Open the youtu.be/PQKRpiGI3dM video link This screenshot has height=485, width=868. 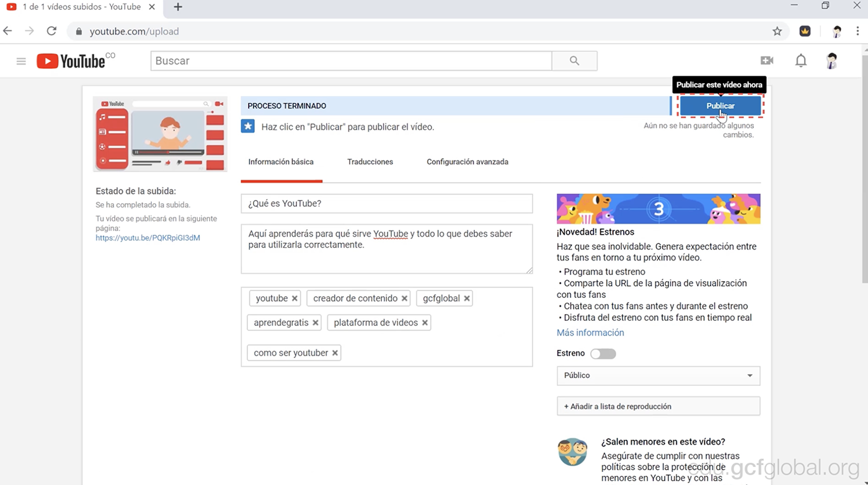(148, 238)
